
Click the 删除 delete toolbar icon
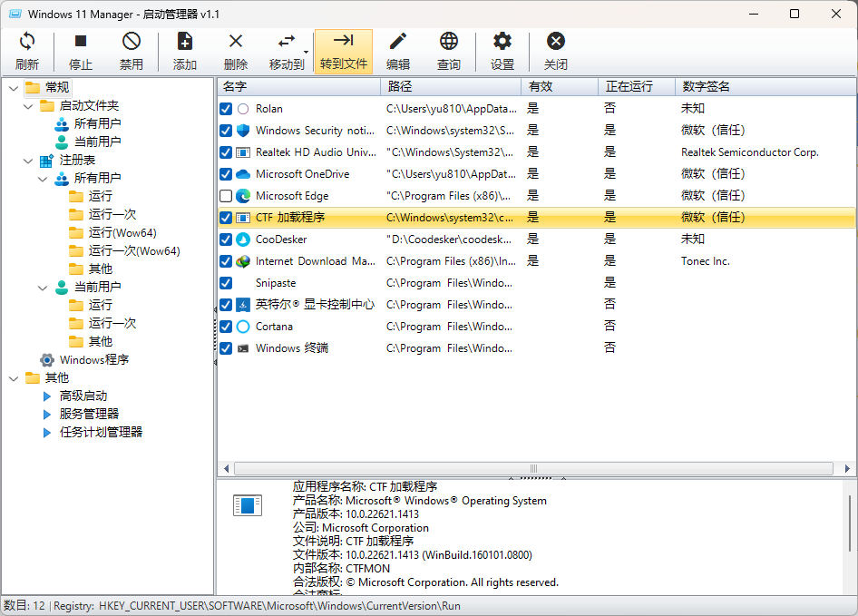(236, 41)
